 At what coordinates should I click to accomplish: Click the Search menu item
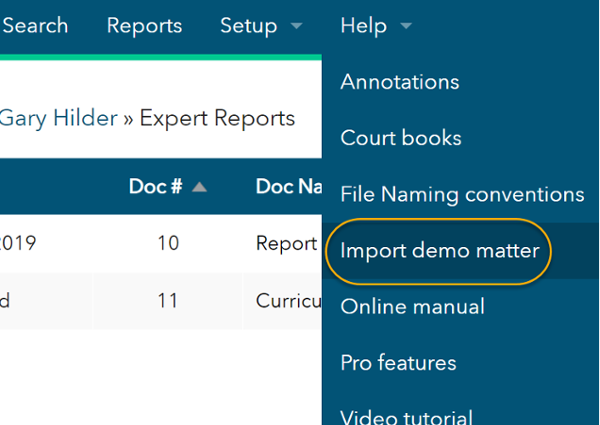tap(35, 26)
